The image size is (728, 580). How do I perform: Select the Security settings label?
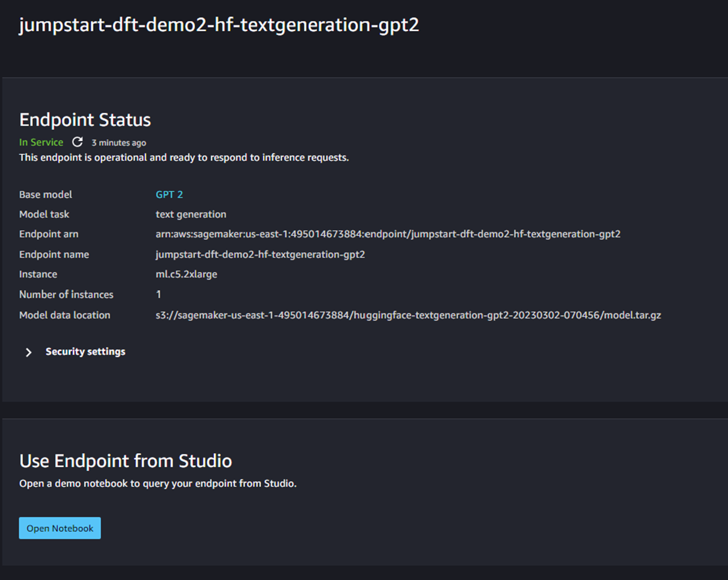coord(85,352)
